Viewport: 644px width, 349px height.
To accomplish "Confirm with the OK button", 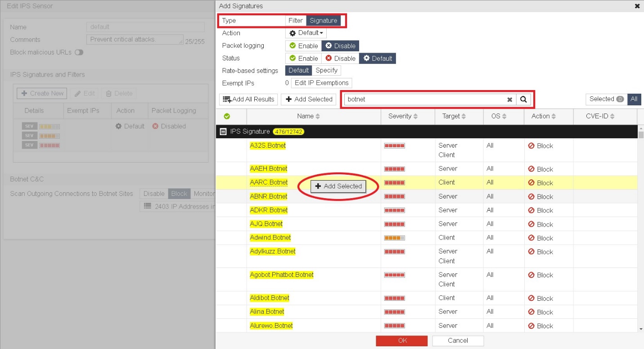I will (401, 340).
